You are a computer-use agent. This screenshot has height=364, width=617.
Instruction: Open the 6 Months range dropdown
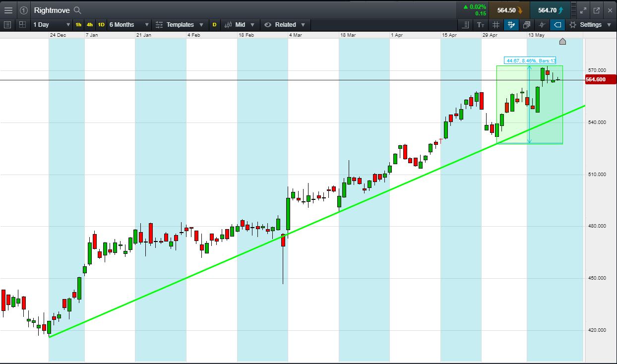[x=129, y=24]
